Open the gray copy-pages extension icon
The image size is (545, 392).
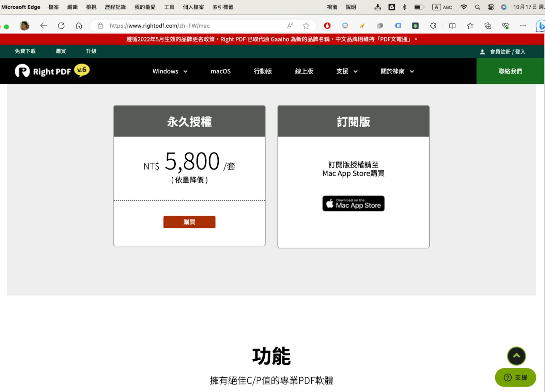pyautogui.click(x=380, y=26)
